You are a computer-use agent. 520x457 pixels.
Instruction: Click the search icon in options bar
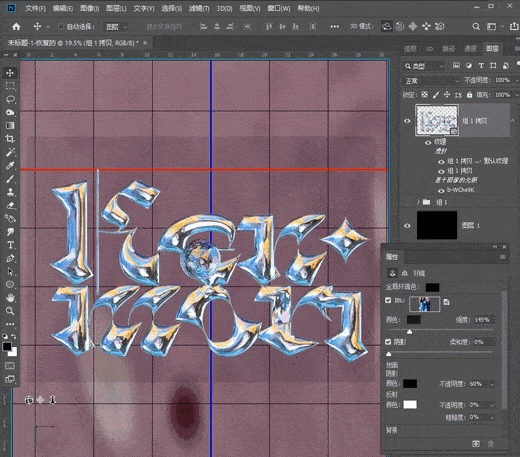476,27
